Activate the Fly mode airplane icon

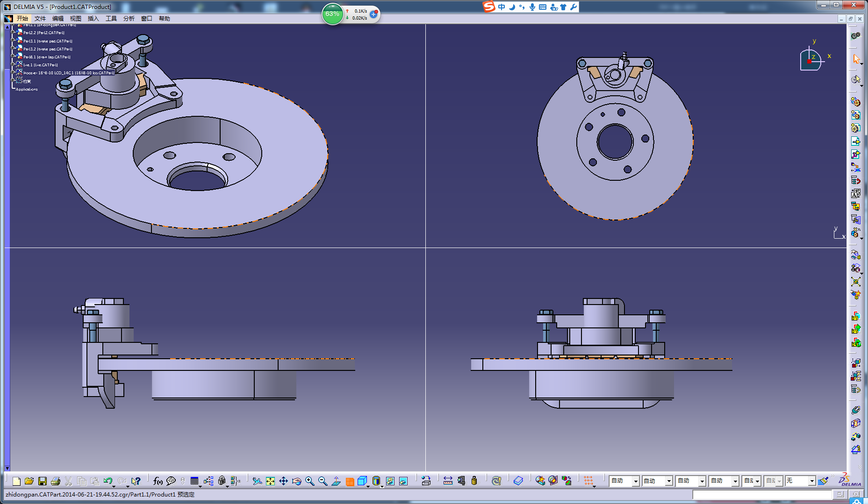tap(257, 481)
